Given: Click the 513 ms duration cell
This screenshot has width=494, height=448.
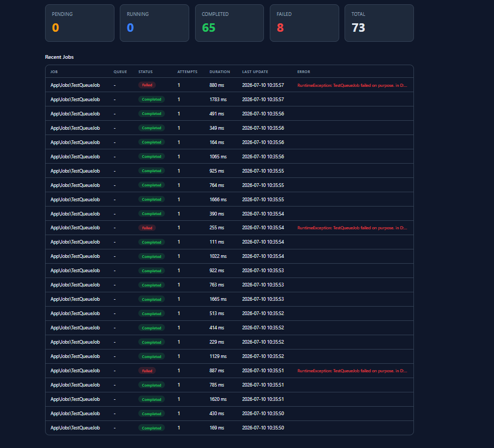Looking at the screenshot, I should coord(217,313).
